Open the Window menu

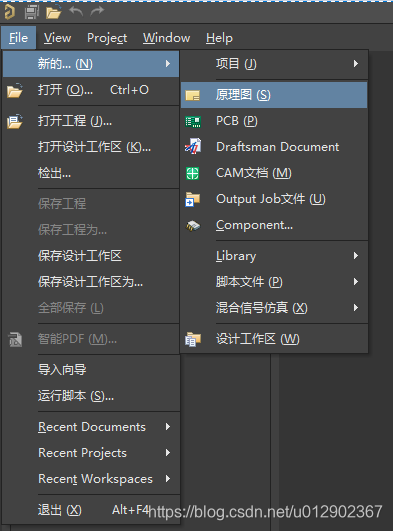(x=166, y=38)
